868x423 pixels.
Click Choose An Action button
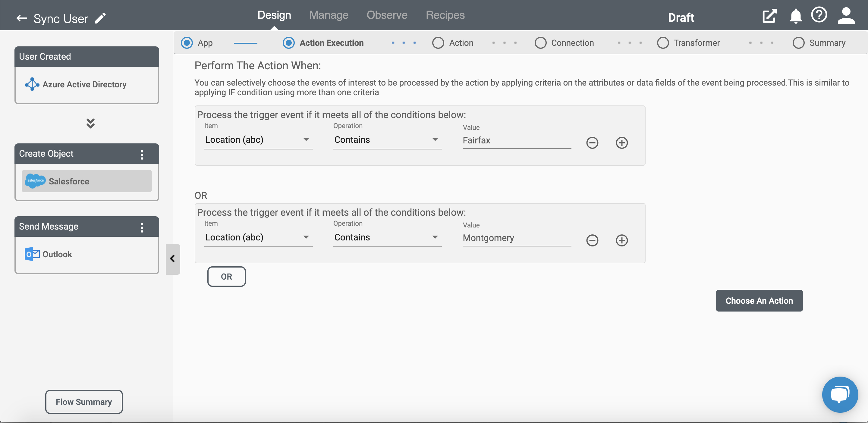pos(759,300)
